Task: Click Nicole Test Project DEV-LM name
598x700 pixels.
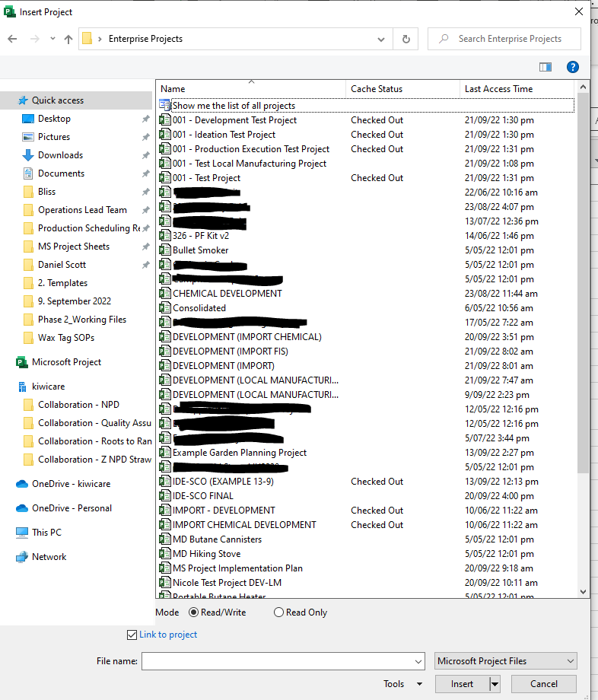Action: click(227, 583)
